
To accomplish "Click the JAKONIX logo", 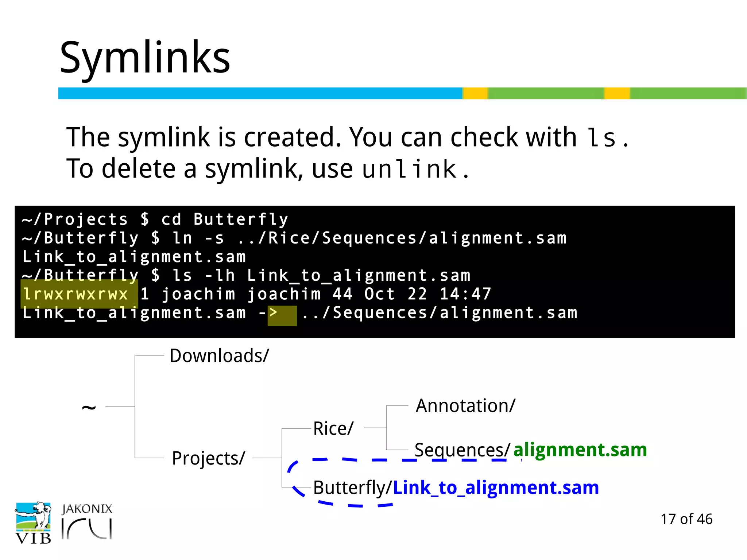I will [87, 521].
